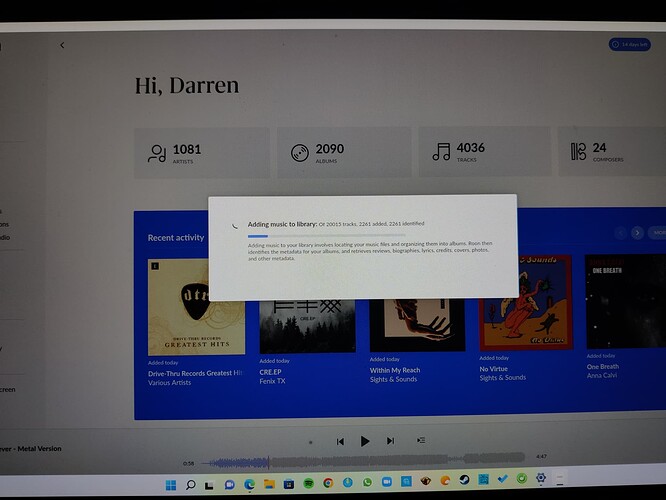Click the tracks music note icon

pos(441,152)
